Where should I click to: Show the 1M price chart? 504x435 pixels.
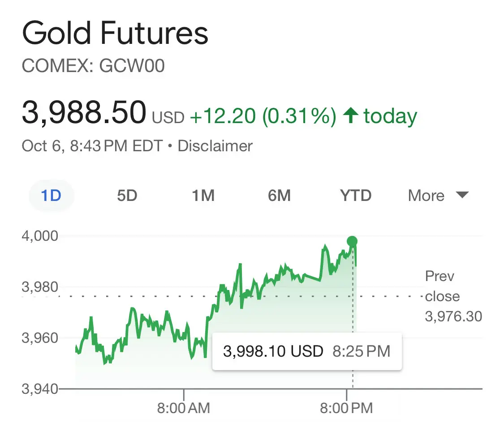[x=203, y=196]
